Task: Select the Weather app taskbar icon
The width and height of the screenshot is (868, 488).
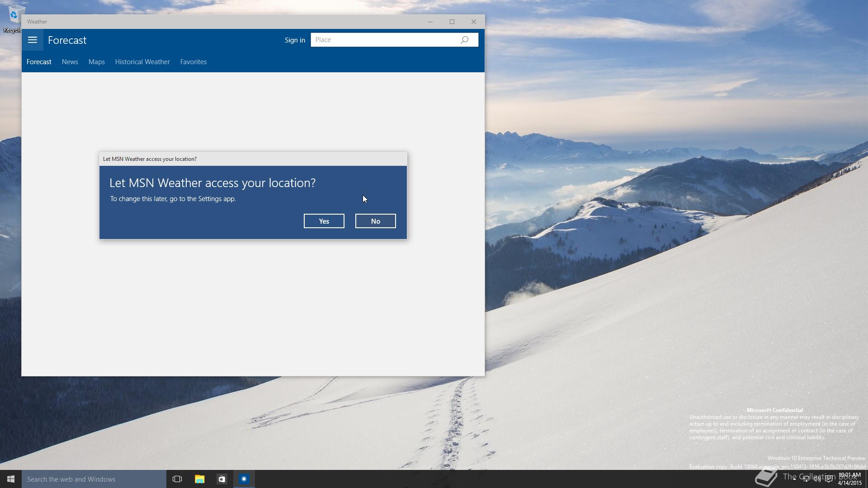Action: (x=244, y=479)
